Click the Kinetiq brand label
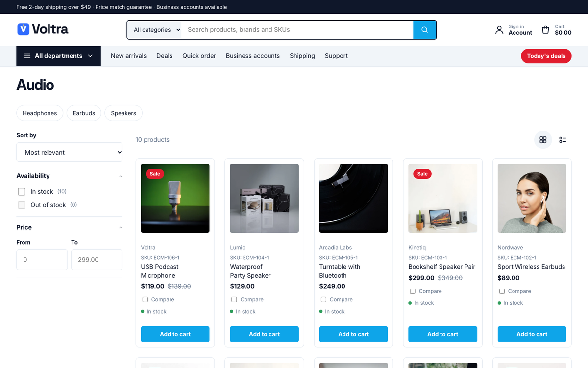 click(x=418, y=248)
